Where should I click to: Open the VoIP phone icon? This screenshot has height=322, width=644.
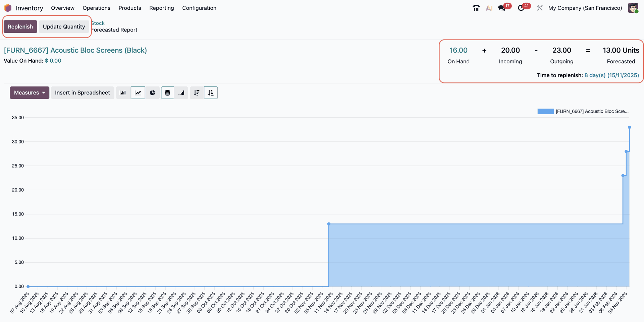click(476, 8)
